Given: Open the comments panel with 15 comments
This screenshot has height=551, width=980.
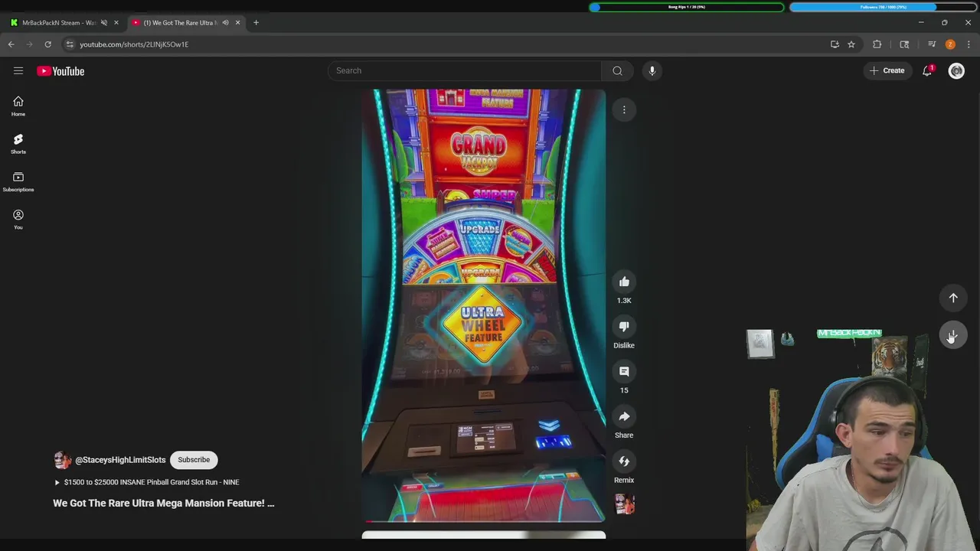Looking at the screenshot, I should [624, 371].
